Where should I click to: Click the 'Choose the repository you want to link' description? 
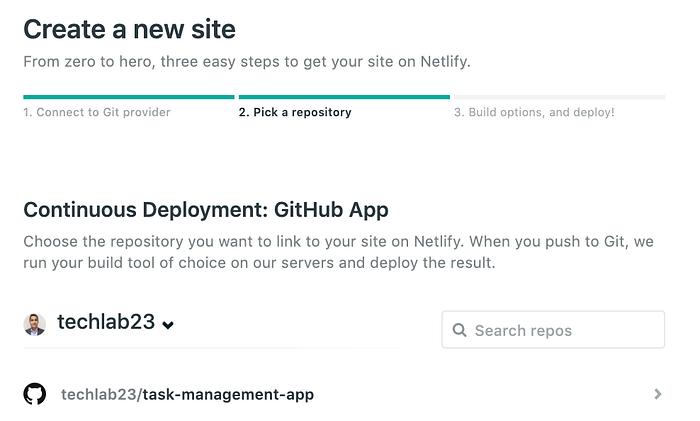[338, 252]
